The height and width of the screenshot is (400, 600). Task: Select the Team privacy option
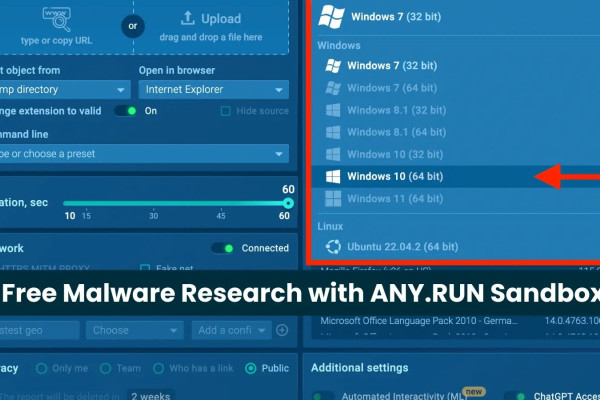tap(106, 369)
